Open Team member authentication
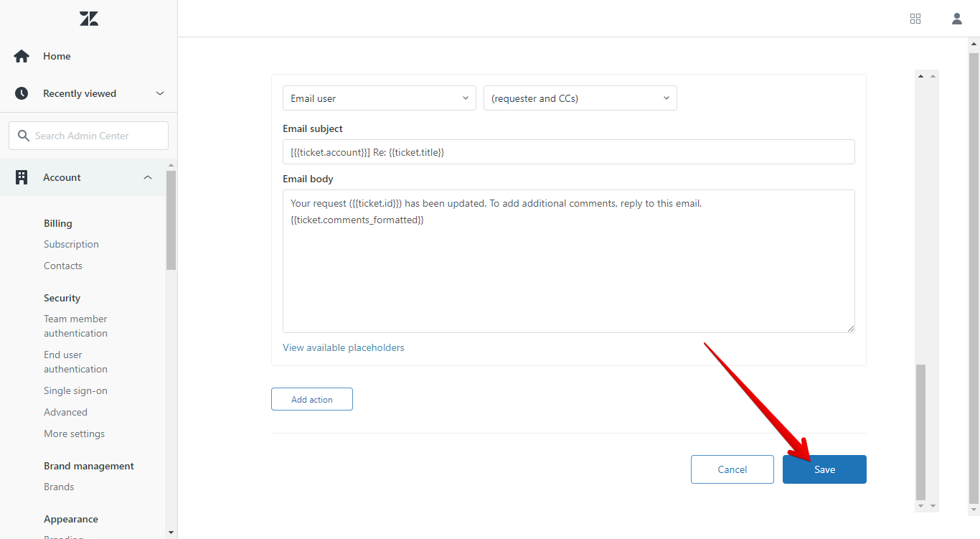 75,326
